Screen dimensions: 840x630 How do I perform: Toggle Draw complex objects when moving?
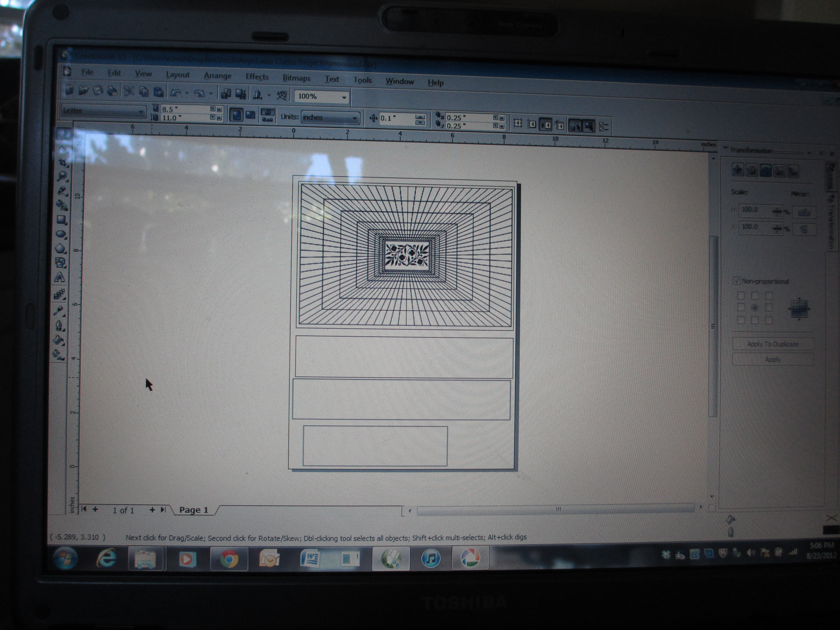[x=575, y=126]
